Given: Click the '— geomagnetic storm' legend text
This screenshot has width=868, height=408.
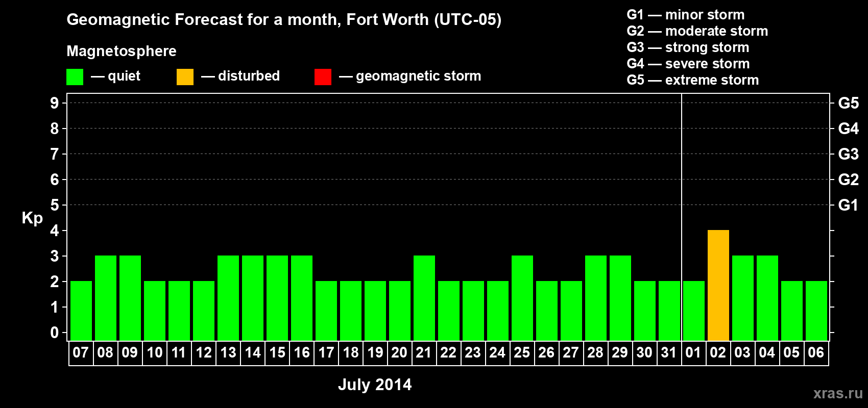Looking at the screenshot, I should [x=410, y=76].
